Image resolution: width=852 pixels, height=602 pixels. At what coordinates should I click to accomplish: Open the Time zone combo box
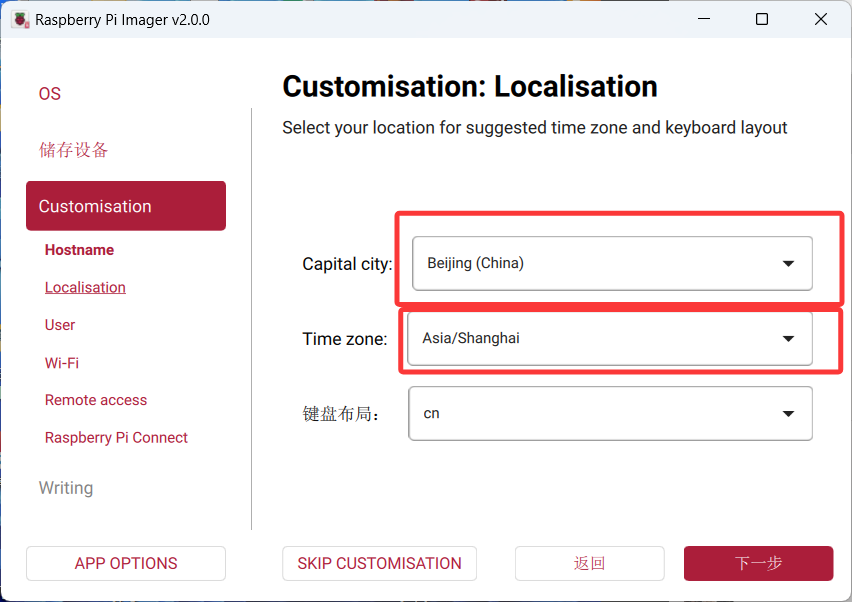610,338
